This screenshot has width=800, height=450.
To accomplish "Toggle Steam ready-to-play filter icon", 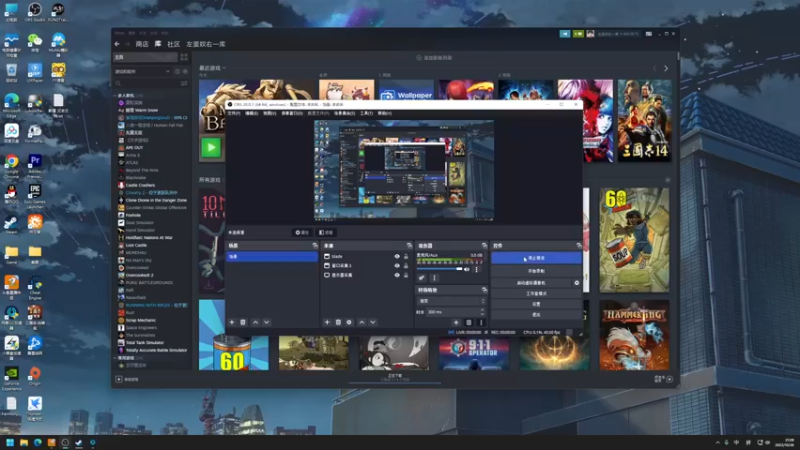I will [185, 71].
